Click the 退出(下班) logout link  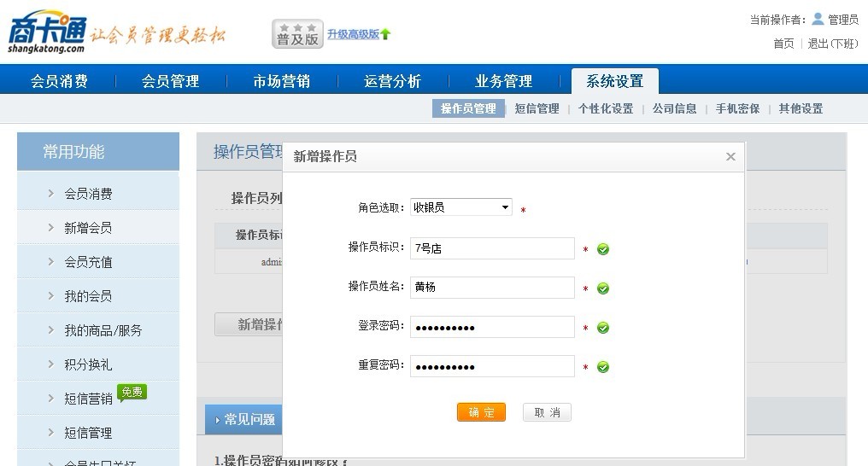pos(833,44)
